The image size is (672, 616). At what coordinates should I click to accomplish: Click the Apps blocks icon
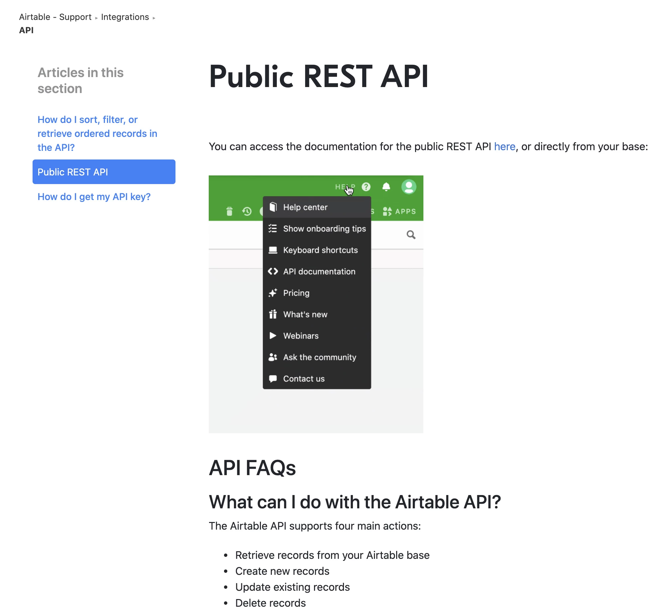pyautogui.click(x=387, y=211)
